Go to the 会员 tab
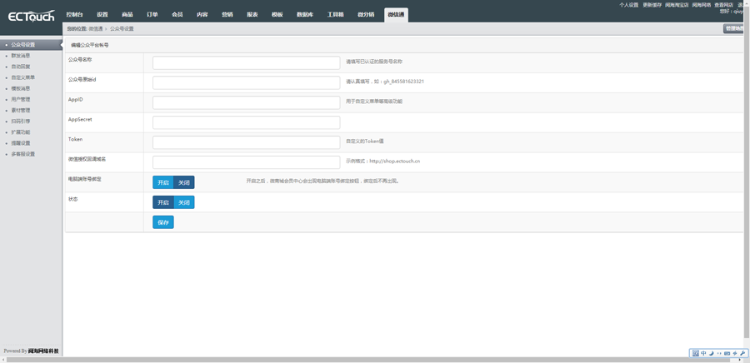 coord(177,15)
